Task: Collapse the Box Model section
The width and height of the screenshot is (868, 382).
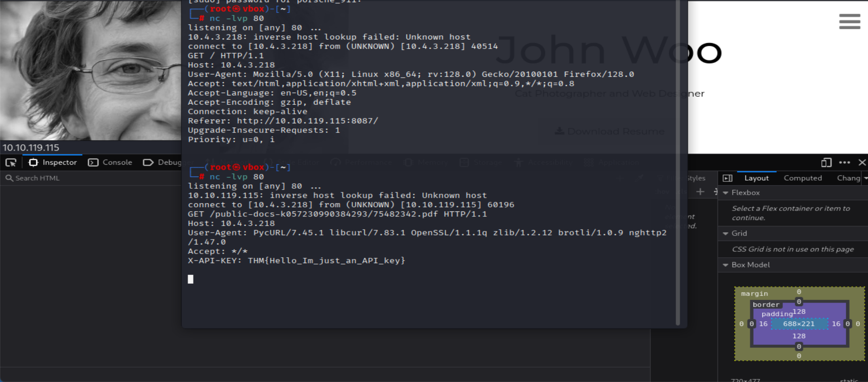Action: [x=726, y=265]
